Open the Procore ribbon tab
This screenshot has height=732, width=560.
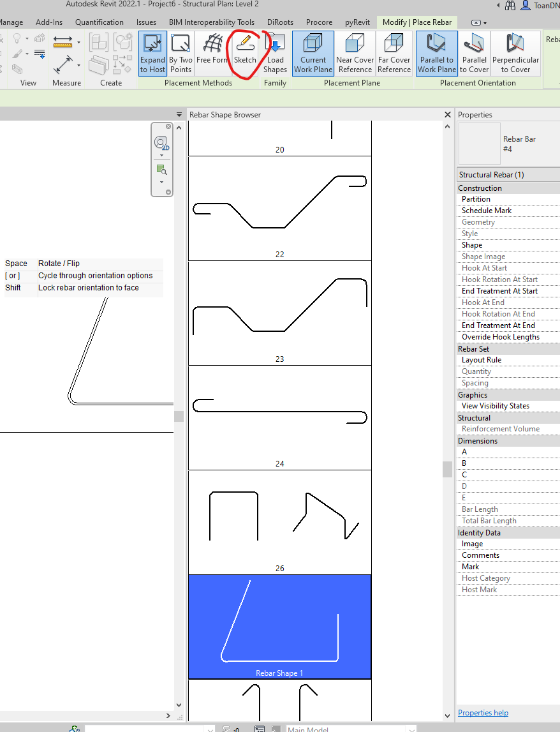[319, 22]
